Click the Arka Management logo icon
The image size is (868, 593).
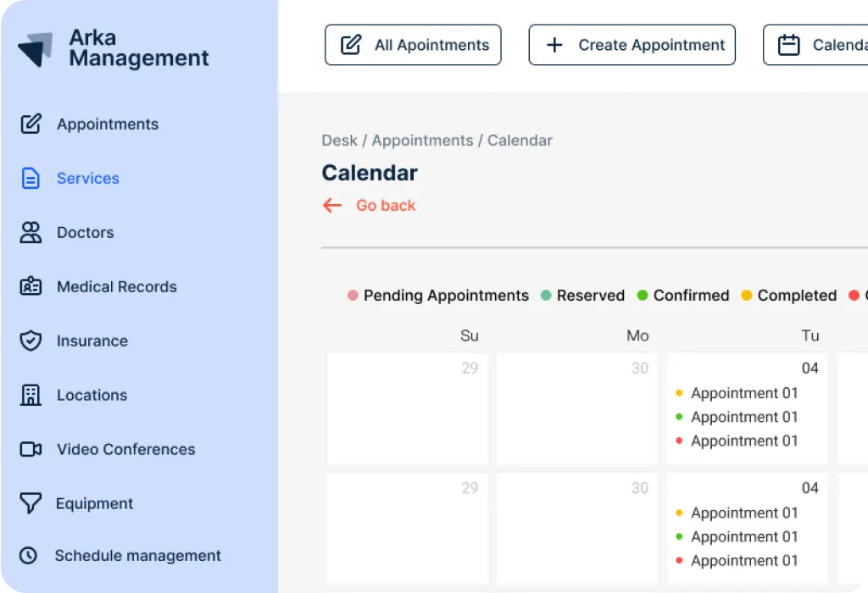click(x=36, y=49)
